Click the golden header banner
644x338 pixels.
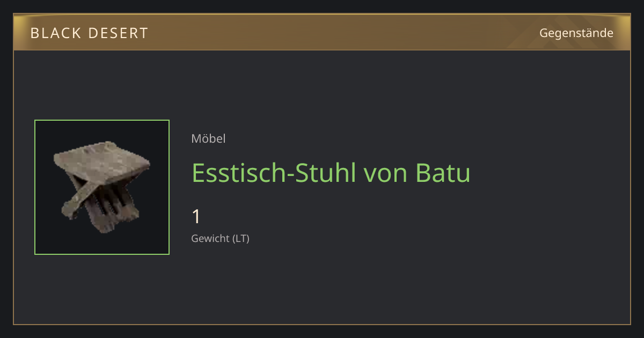tap(322, 32)
